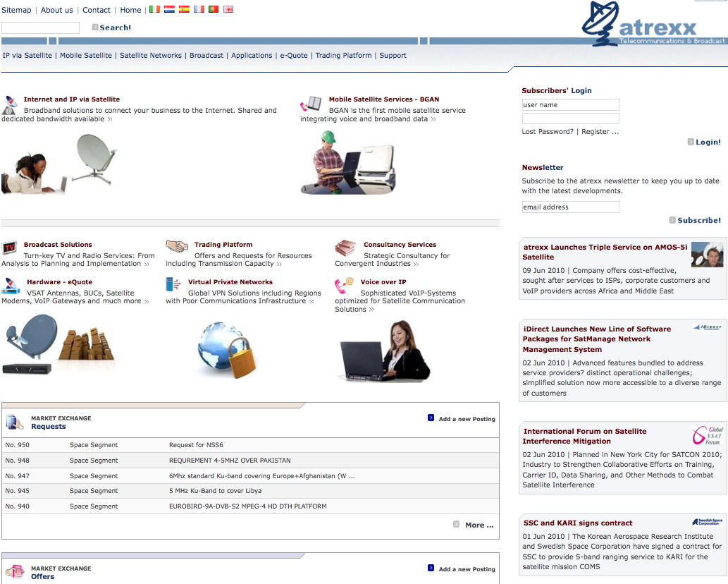Click the UK flag for English
The width and height of the screenshot is (728, 584).
pyautogui.click(x=228, y=10)
